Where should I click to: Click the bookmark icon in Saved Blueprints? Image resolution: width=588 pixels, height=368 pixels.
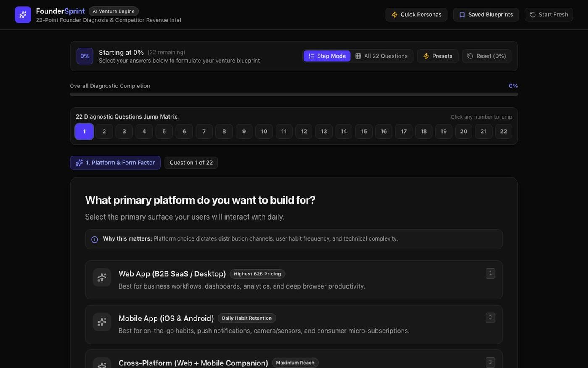(462, 15)
